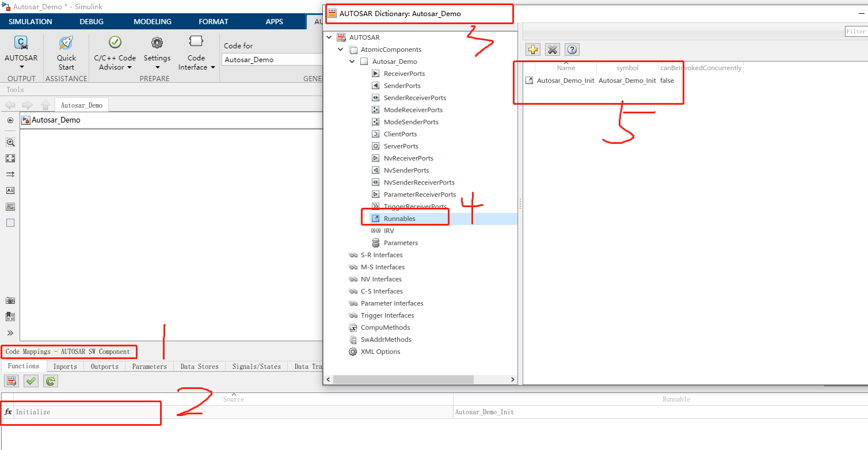Viewport: 868px width, 450px height.
Task: Collapse the AtomicComponents node
Action: pyautogui.click(x=341, y=49)
